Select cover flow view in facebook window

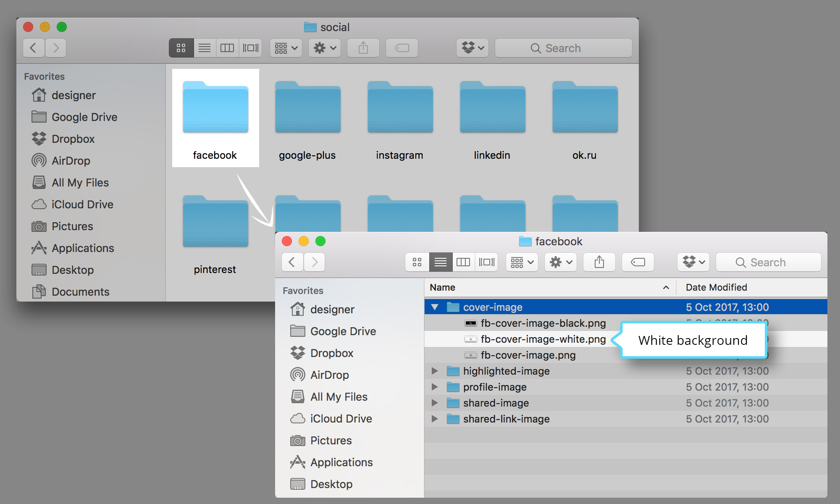[x=487, y=262]
